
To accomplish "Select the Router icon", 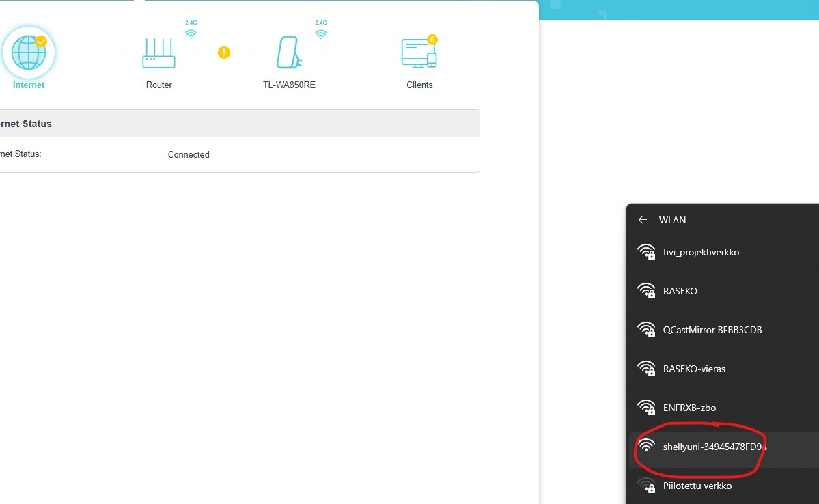I will [158, 53].
